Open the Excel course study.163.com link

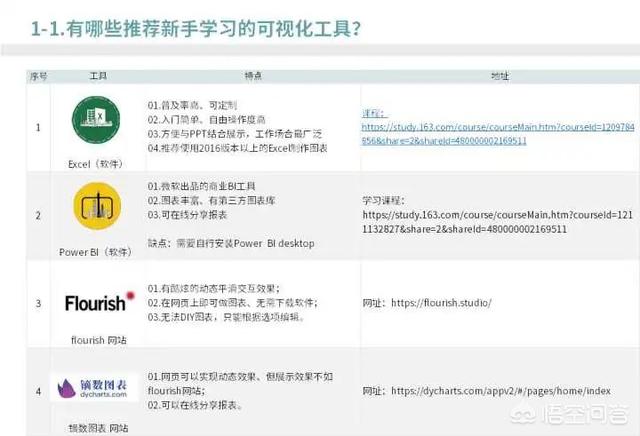[x=498, y=134]
